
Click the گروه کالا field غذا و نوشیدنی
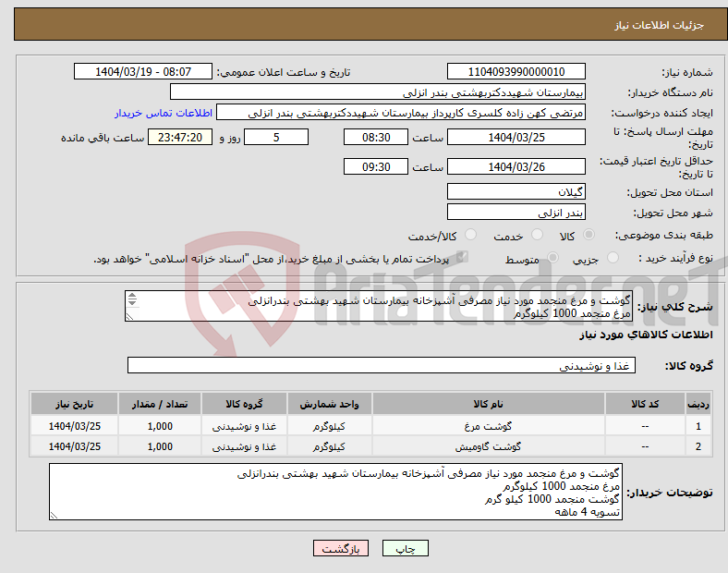point(382,365)
